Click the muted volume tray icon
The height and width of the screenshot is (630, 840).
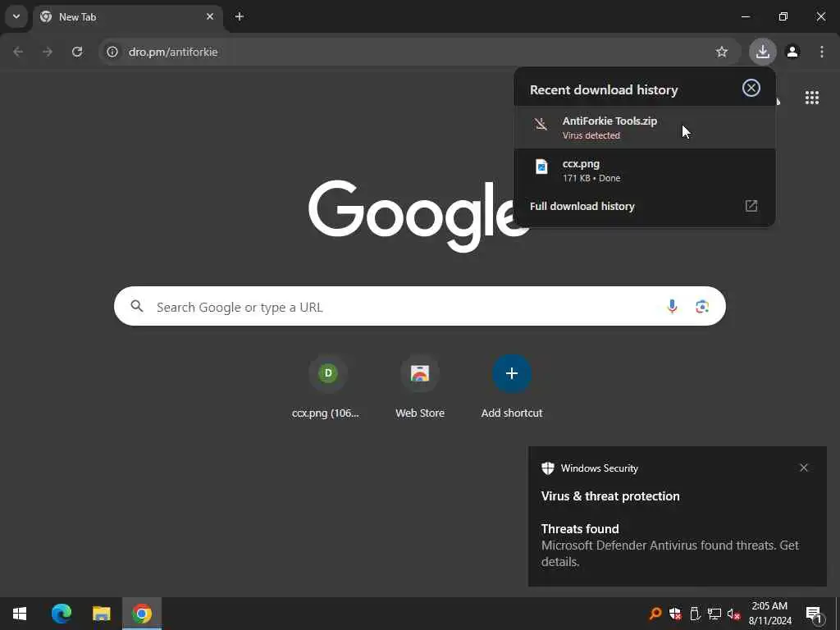(733, 614)
